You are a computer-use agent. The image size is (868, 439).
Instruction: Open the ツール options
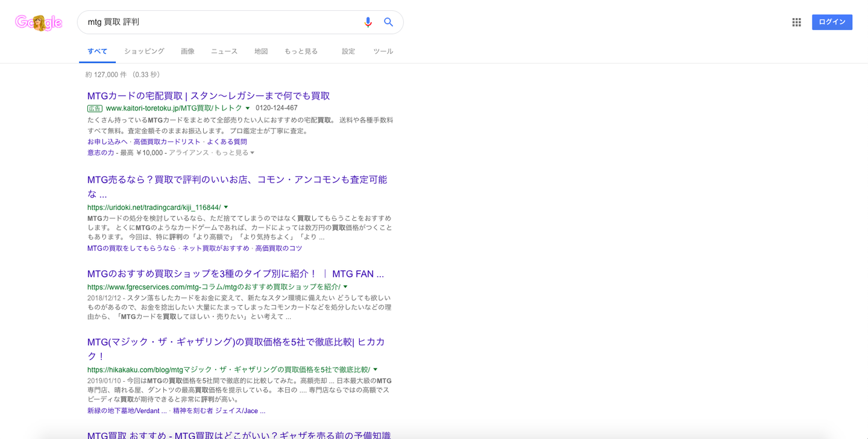(x=383, y=51)
